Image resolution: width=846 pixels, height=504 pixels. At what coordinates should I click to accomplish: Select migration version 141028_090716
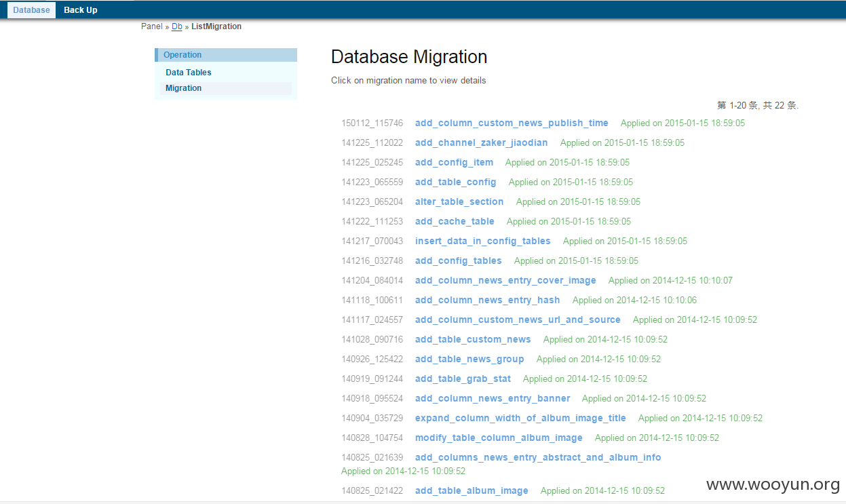(372, 339)
